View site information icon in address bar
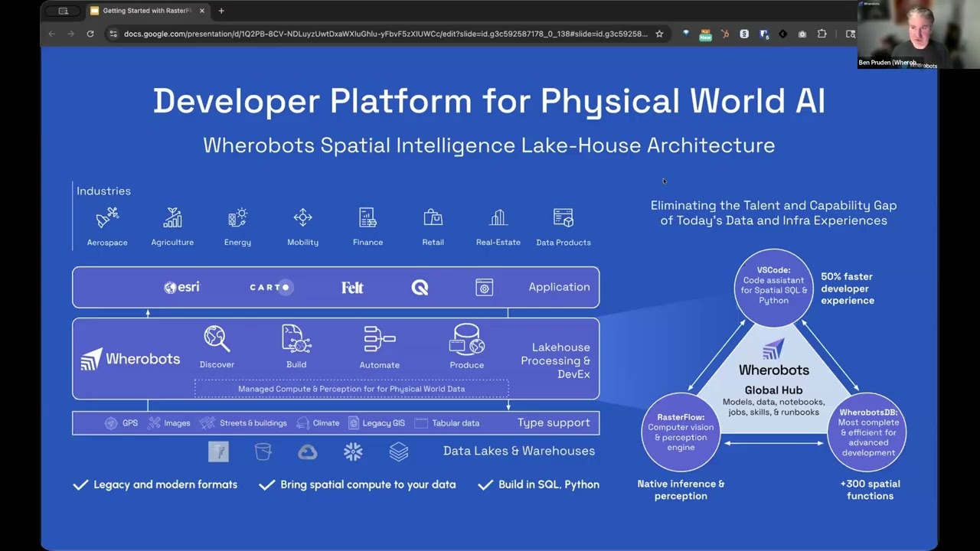Viewport: 980px width, 551px height. coord(113,34)
